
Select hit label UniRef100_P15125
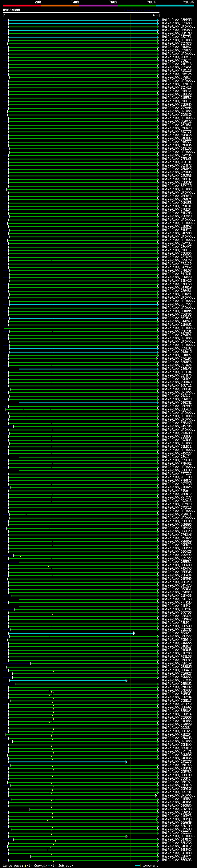pyautogui.click(x=177, y=74)
